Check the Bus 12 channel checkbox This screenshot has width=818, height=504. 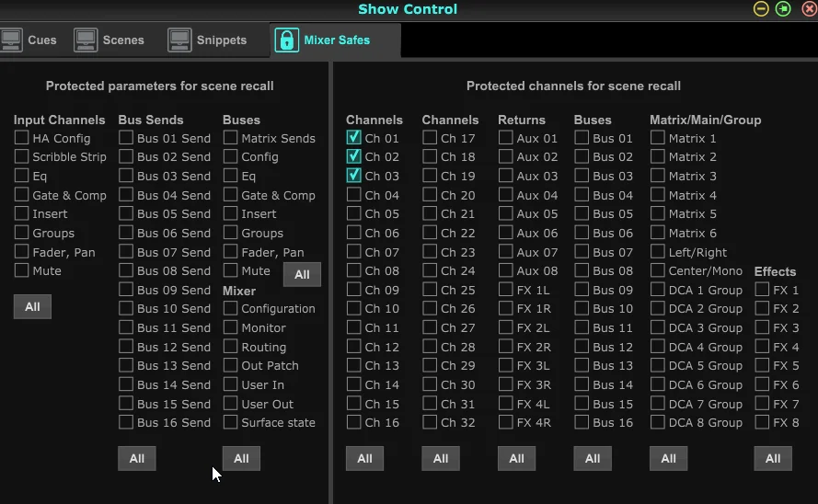pyautogui.click(x=582, y=347)
